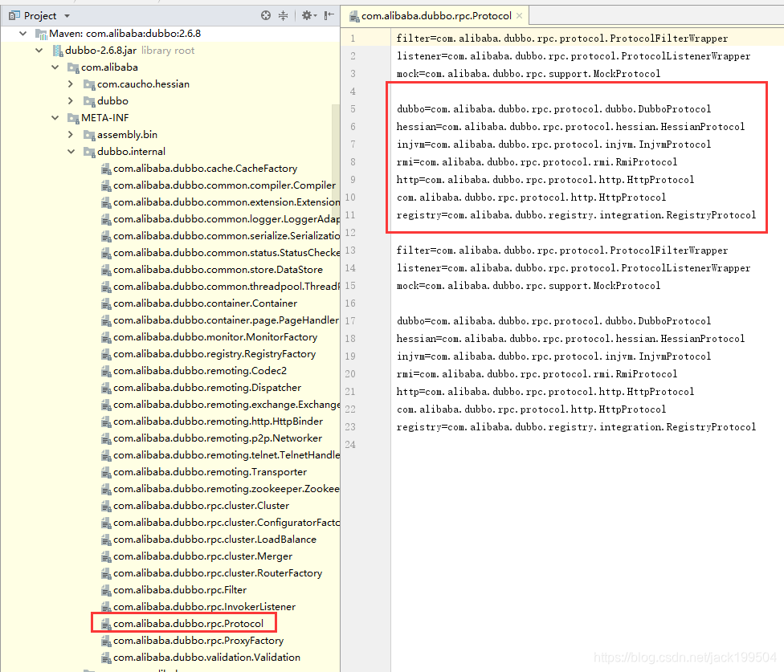This screenshot has height=672, width=784.
Task: Select com.alibaba.dubbo.monitor.MonitorFactory file
Action: point(215,337)
